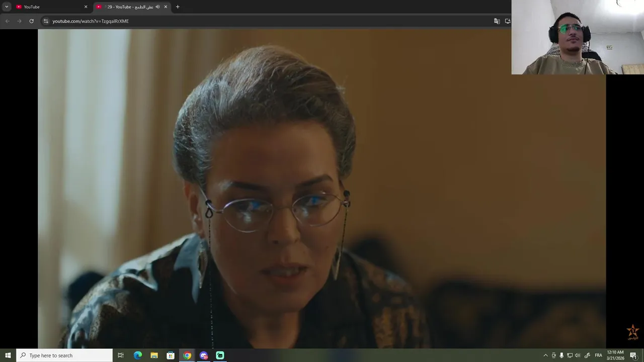Viewport: 644px width, 362px height.
Task: Change FRA input language
Action: coord(598,355)
